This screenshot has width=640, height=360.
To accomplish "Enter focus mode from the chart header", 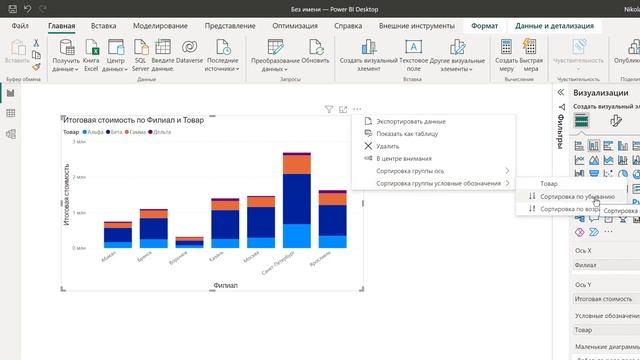I will [x=343, y=109].
